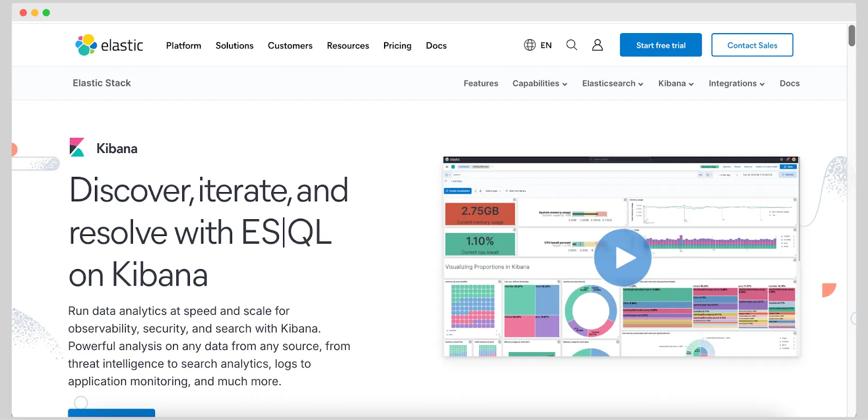Open Docs in the Elastic Stack sub-navigation
Viewport: 868px width, 420px height.
pyautogui.click(x=790, y=84)
